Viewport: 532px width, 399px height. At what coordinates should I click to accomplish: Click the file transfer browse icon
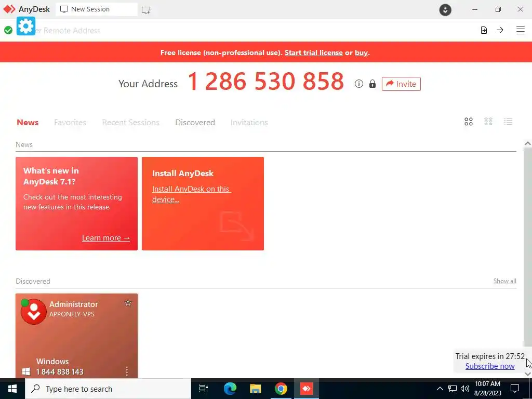click(x=484, y=30)
